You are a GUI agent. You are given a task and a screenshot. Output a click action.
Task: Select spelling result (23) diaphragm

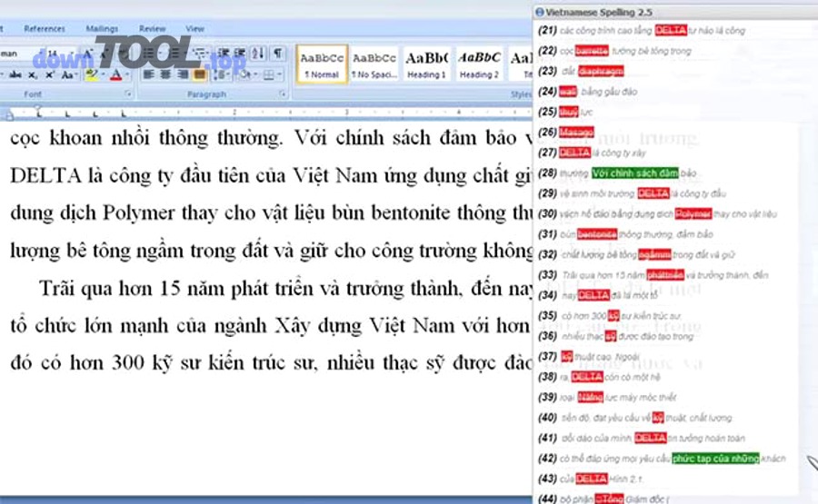[x=601, y=71]
